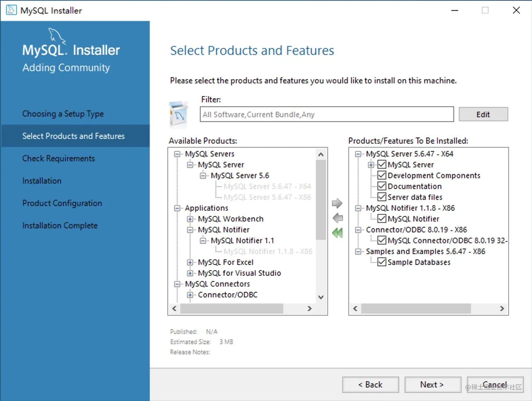532x401 pixels.
Task: Uncheck the MySQL Notifier feature checkbox
Action: click(382, 219)
